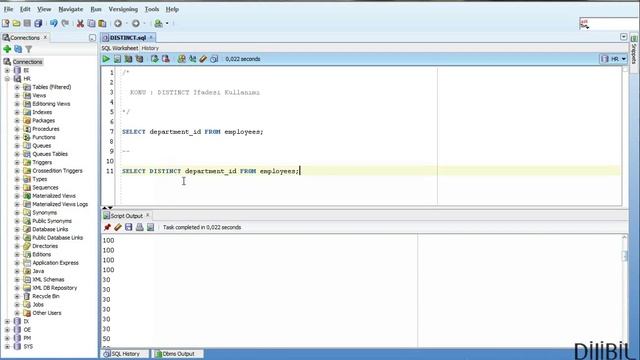The height and width of the screenshot is (360, 640).
Task: Switch to the History worksheet tab
Action: click(x=150, y=48)
